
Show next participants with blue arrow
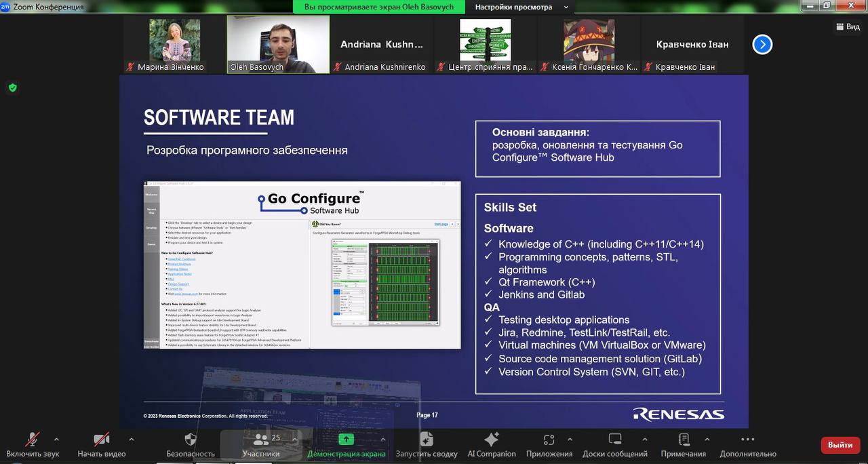(x=762, y=45)
